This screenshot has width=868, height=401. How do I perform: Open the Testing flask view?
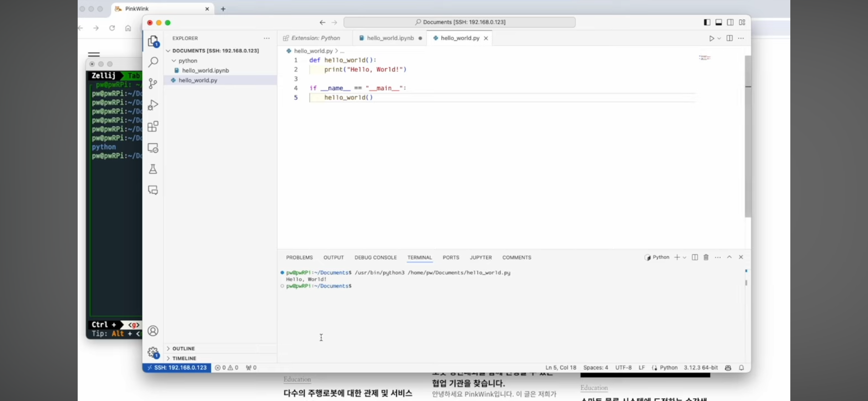click(x=153, y=169)
